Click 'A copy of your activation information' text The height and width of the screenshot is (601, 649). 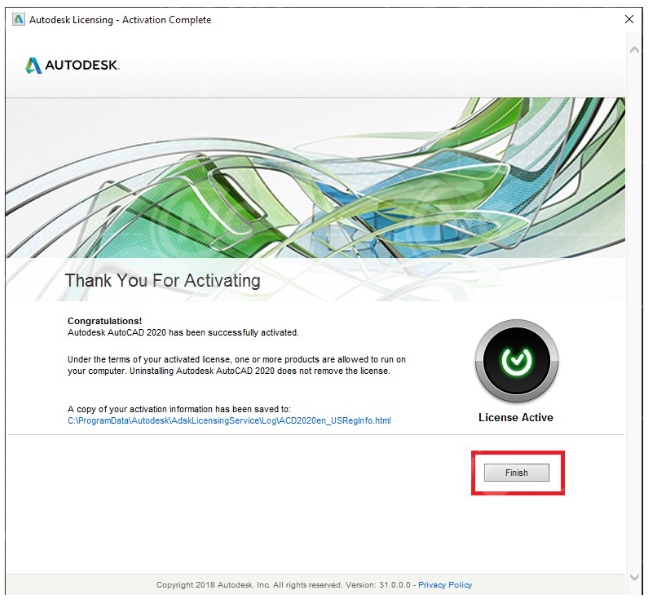[179, 409]
